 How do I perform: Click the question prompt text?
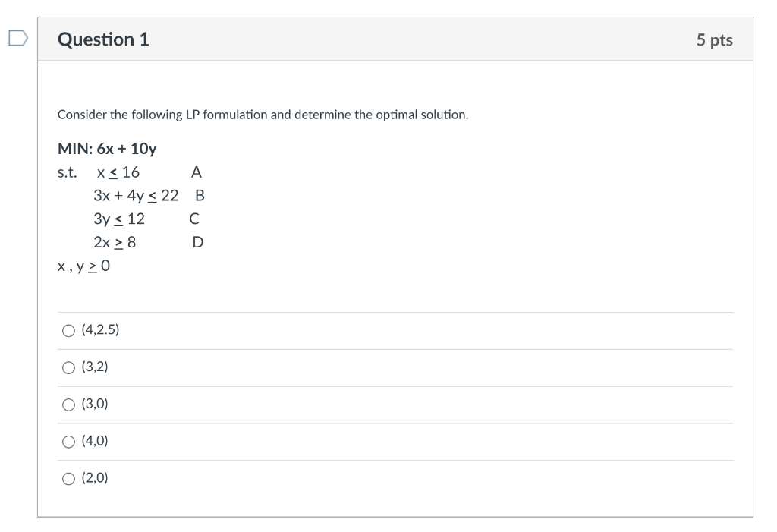coord(263,115)
